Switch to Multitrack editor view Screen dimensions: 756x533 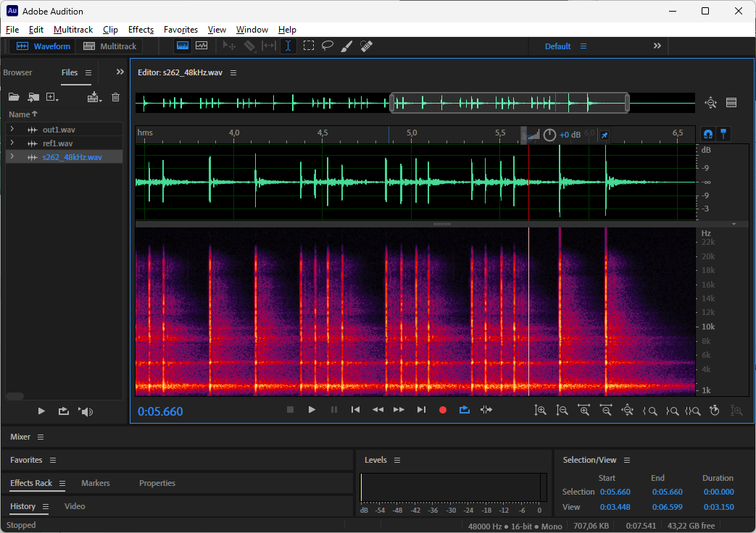tap(110, 46)
